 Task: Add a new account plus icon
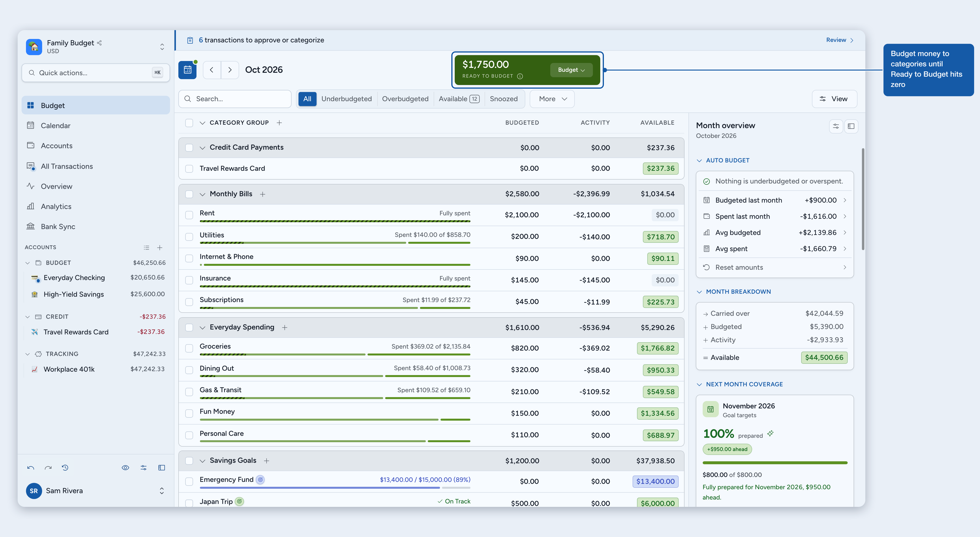160,248
